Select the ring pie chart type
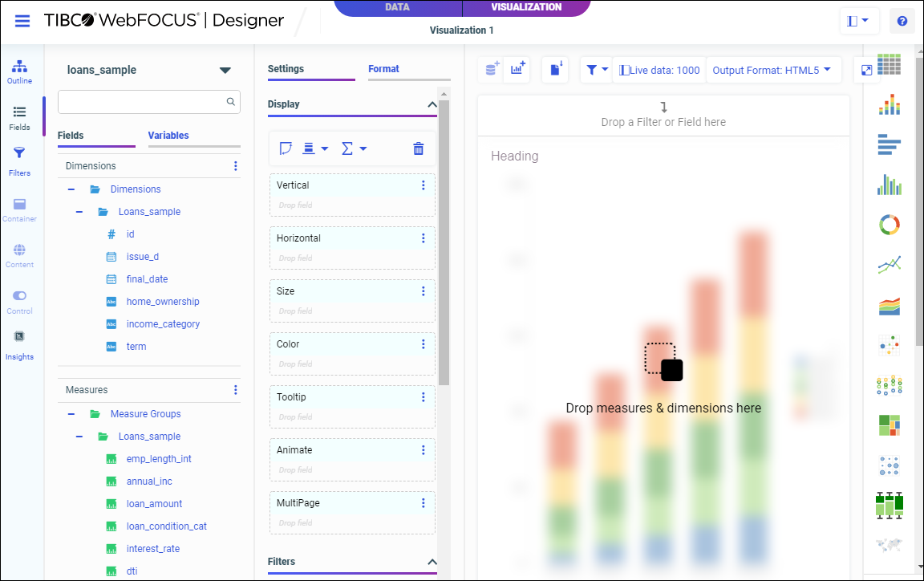924x581 pixels. coord(889,225)
